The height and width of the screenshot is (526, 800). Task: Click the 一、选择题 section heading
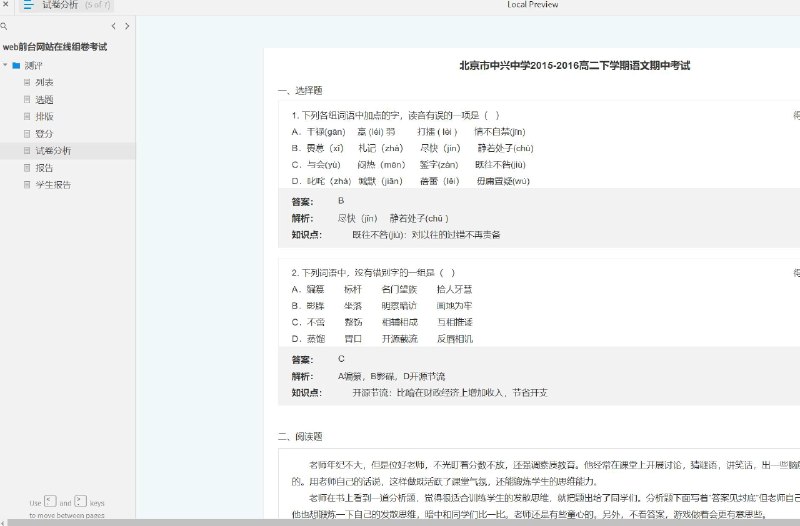point(300,91)
